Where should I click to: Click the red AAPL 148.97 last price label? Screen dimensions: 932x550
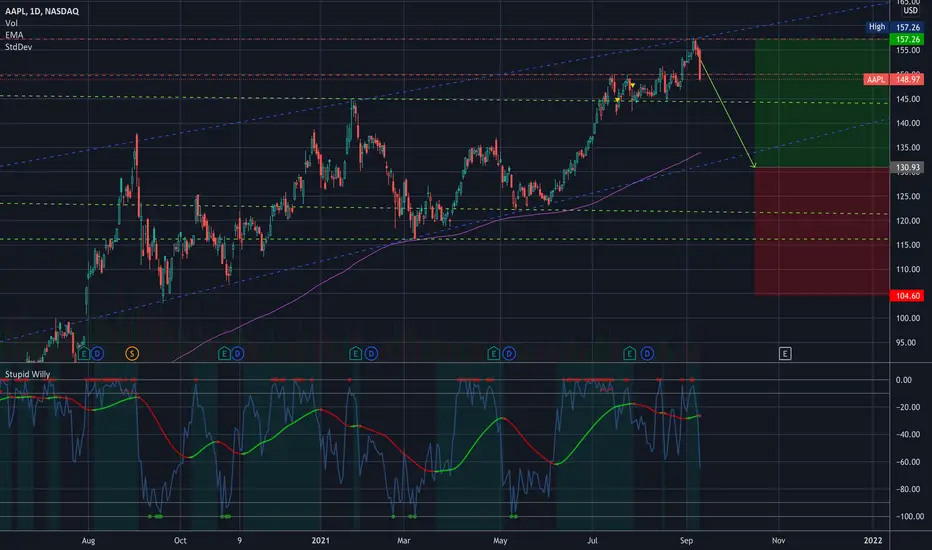[x=893, y=79]
